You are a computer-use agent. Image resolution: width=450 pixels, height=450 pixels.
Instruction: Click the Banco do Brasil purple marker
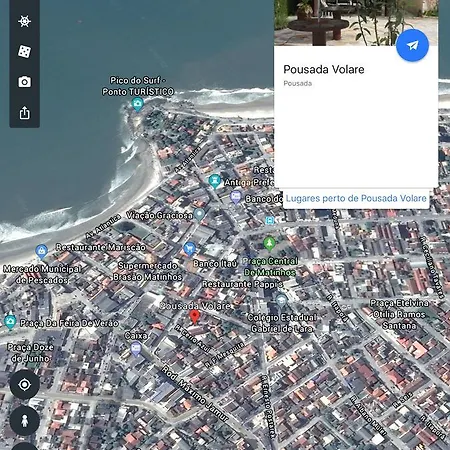[x=235, y=197]
